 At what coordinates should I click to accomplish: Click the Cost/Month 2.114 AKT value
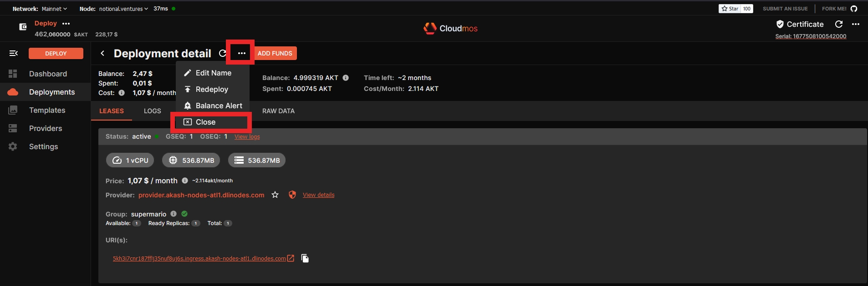(423, 89)
